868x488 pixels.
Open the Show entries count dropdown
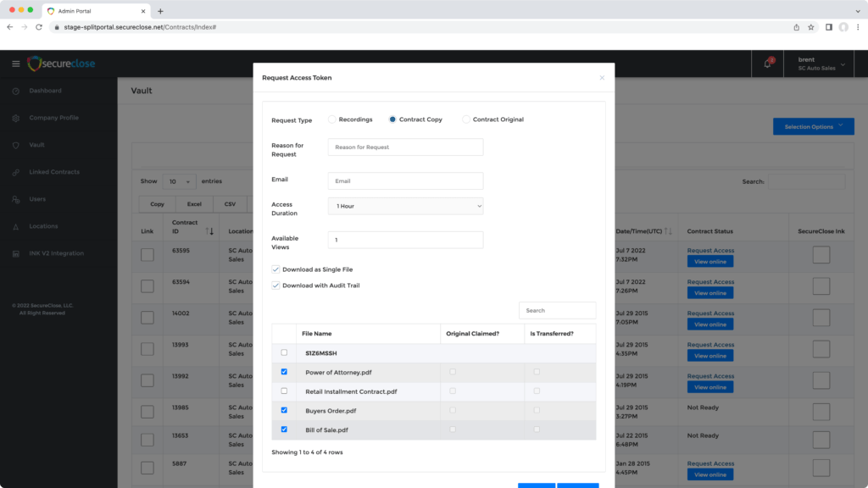coord(178,181)
